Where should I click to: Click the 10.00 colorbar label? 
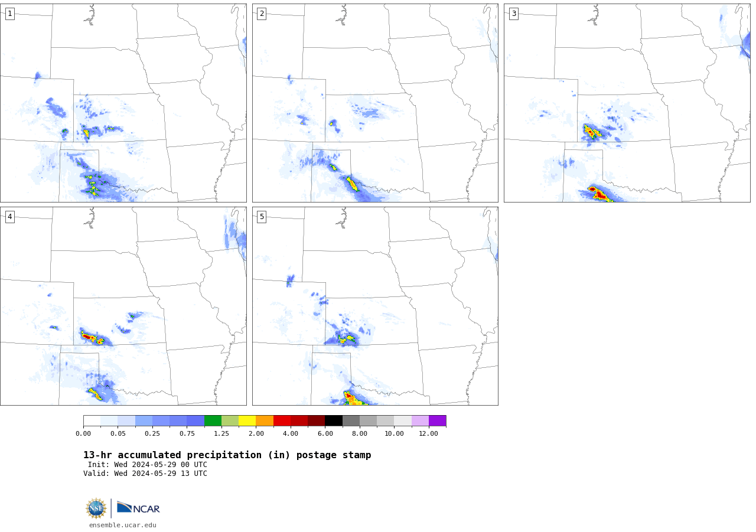coord(395,433)
